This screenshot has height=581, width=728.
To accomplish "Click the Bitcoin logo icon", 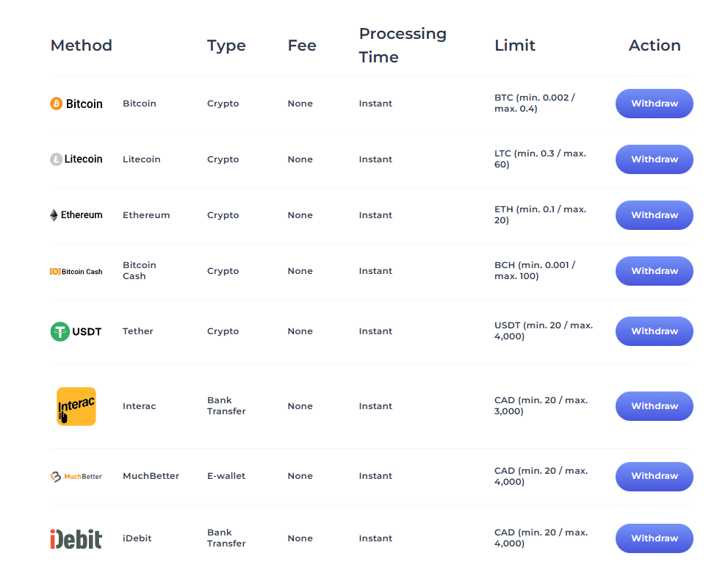I will point(57,104).
